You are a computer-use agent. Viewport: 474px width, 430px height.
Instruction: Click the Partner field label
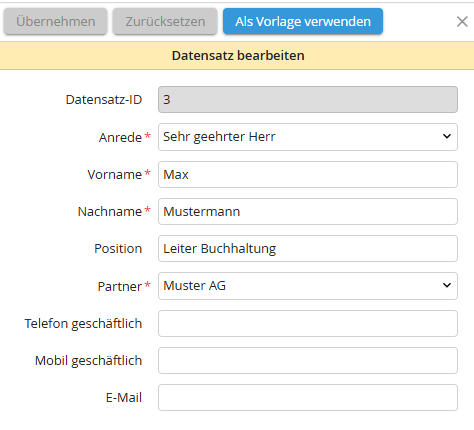pyautogui.click(x=120, y=286)
